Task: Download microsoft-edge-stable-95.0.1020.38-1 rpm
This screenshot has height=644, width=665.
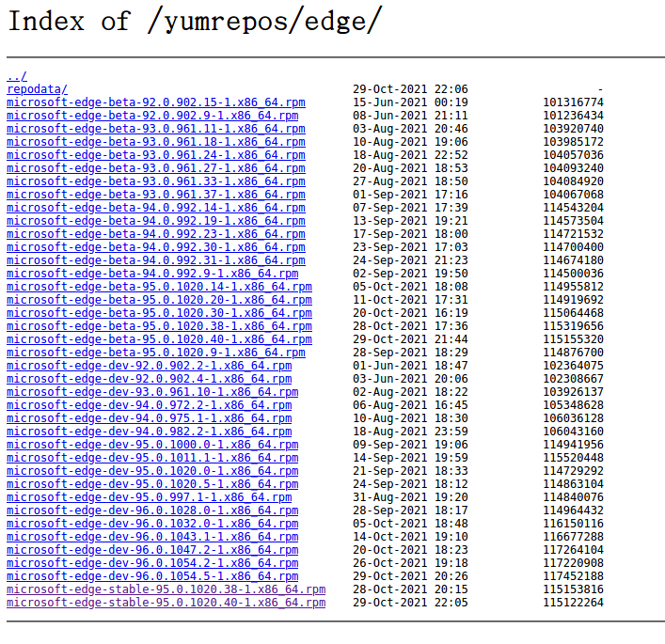Action: [166, 589]
